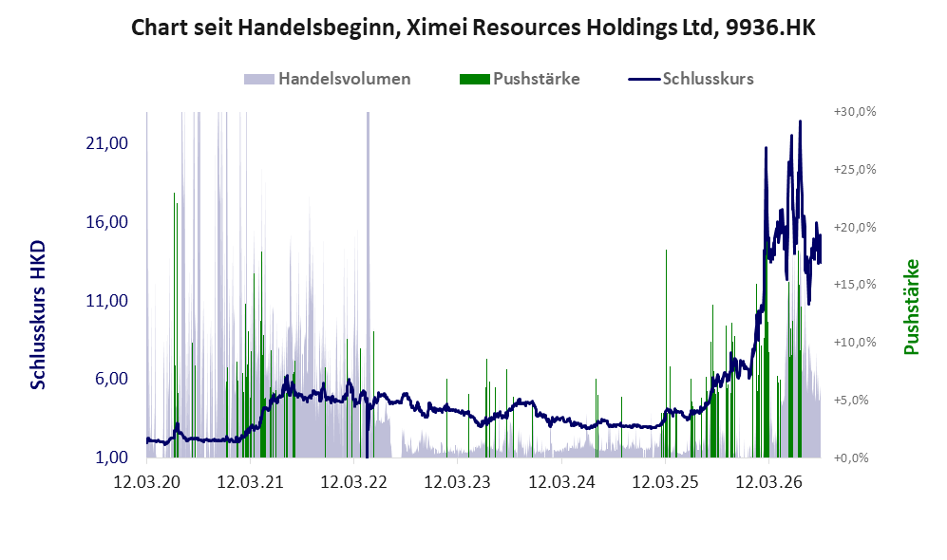947x560 pixels.
Task: Click the 6,00 price axis label
Action: (112, 379)
